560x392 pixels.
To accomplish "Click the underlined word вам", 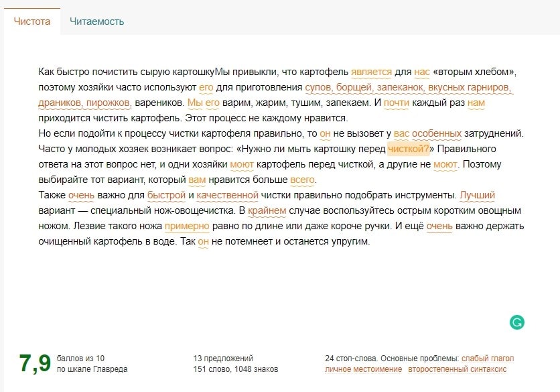I will pyautogui.click(x=196, y=180).
